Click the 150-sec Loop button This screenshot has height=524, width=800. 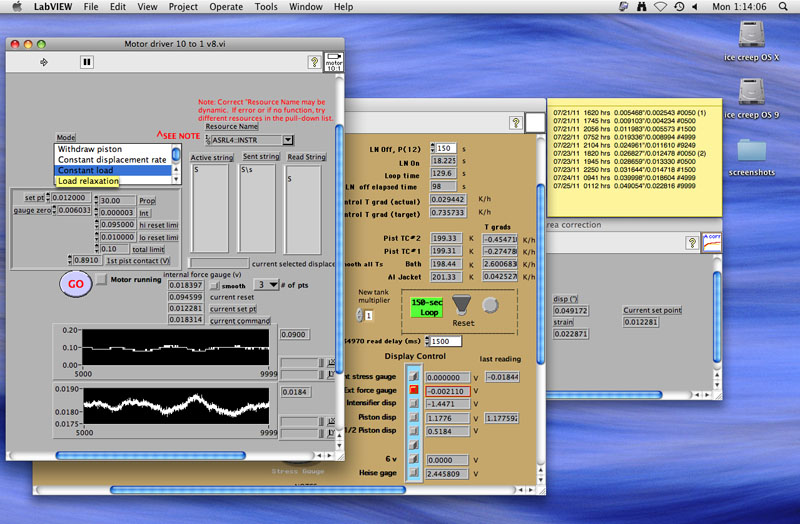tap(426, 306)
